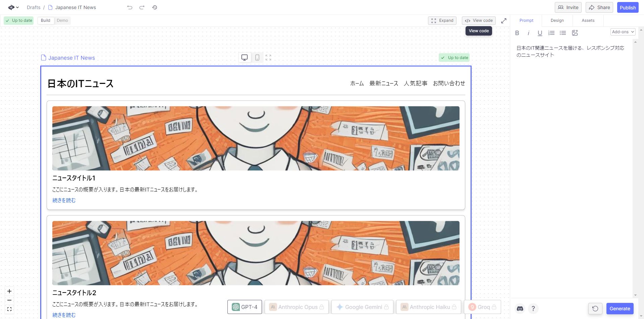Open the Add-ons dropdown
Screen dimensions: 644x319
(x=623, y=32)
